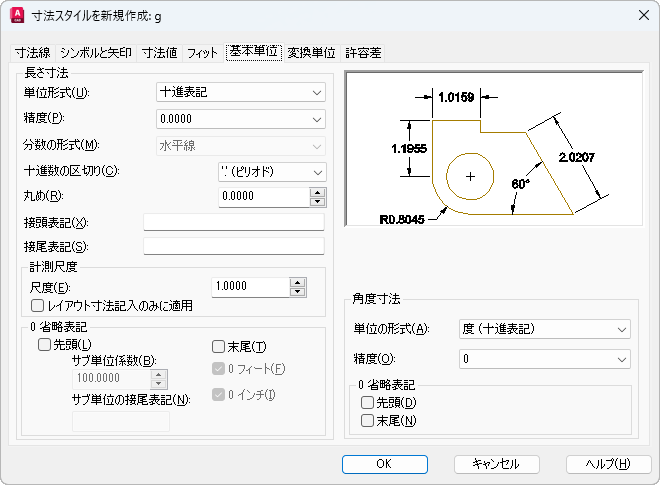Click the 接尾表記(S) suffix field
This screenshot has width=660, height=485.
pyautogui.click(x=234, y=246)
